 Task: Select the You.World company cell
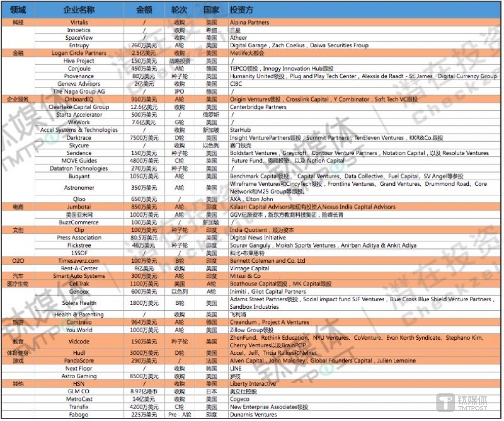click(79, 330)
